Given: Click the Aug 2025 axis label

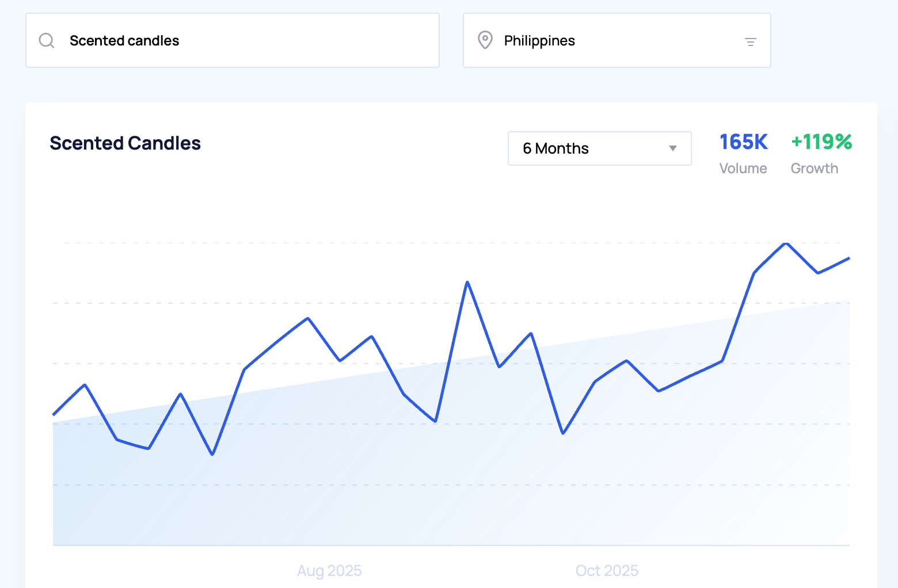Looking at the screenshot, I should [x=329, y=570].
